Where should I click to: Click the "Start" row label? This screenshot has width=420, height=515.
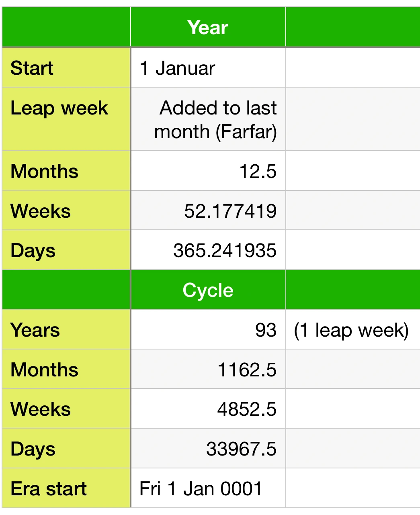coord(32,68)
